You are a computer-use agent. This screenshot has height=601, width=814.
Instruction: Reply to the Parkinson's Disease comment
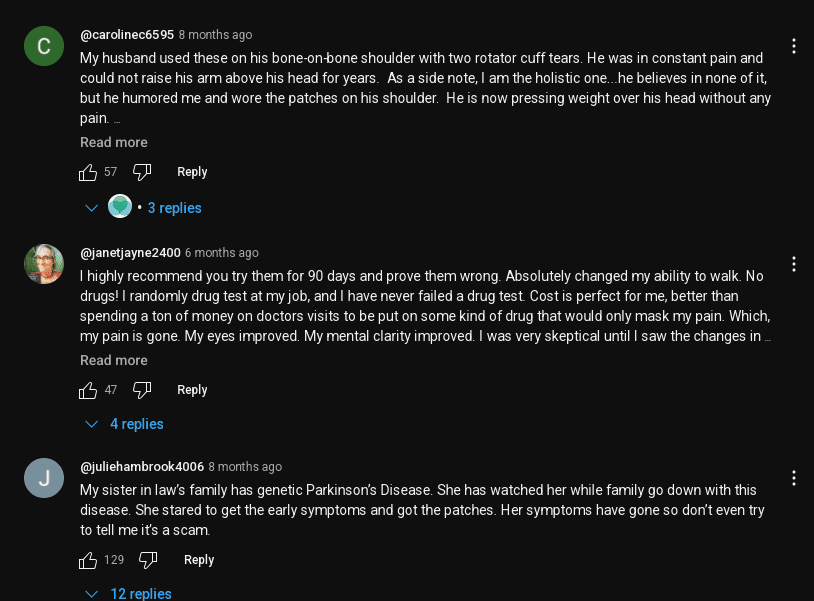pyautogui.click(x=199, y=560)
